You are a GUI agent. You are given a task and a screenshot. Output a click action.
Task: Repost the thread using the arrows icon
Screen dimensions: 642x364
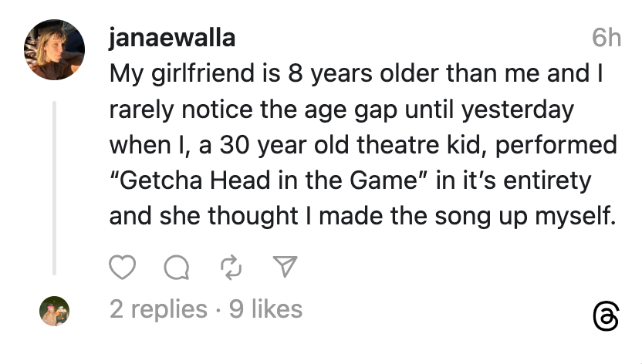(x=231, y=267)
